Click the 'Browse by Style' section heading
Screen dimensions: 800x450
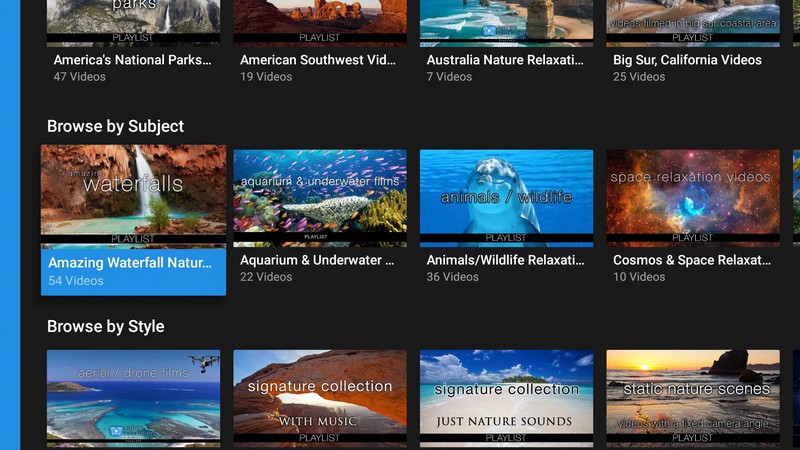click(x=105, y=326)
